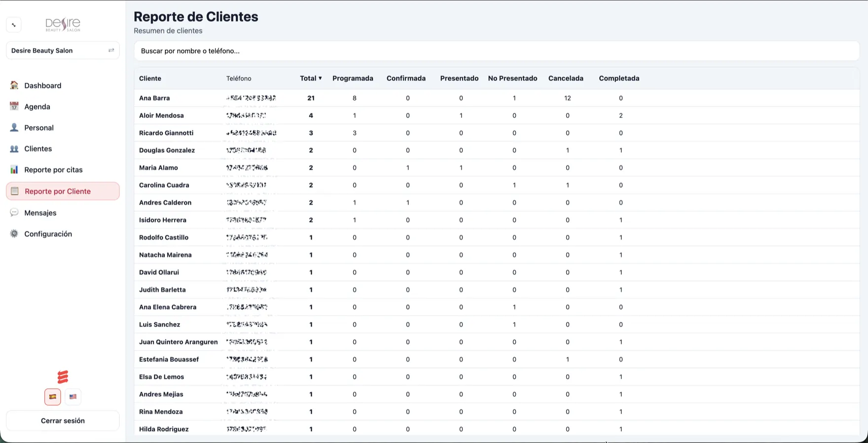The image size is (868, 443).
Task: Click the Reporte por citas chart icon
Action: (14, 170)
